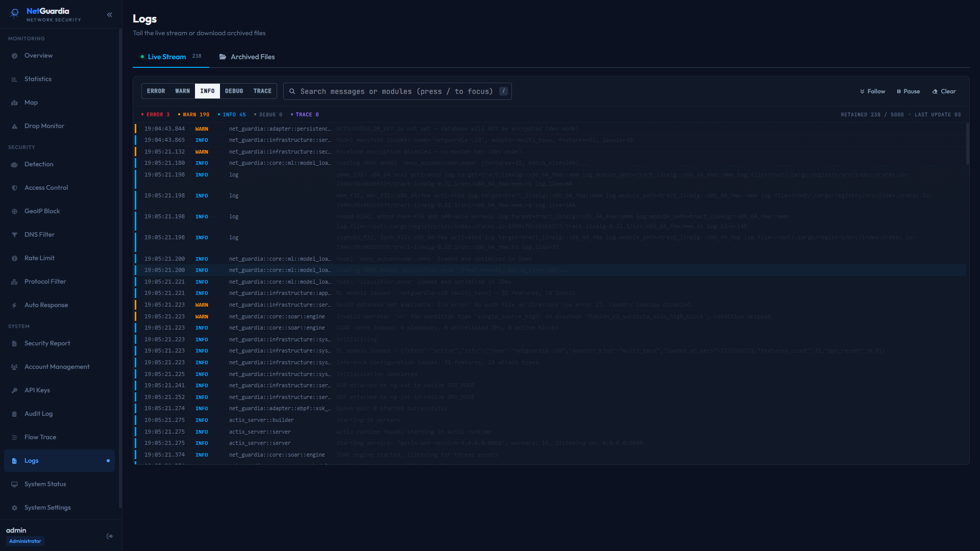Open Audit Log via clipboard icon
Image resolution: width=980 pixels, height=551 pixels.
(x=14, y=414)
